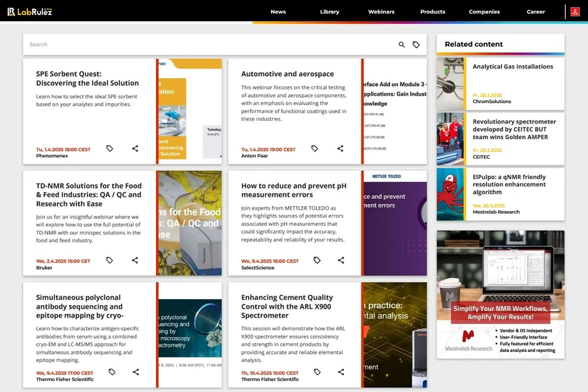Open Revolutionary spectrometer CEITEC article
The width and height of the screenshot is (588, 392).
pyautogui.click(x=514, y=129)
